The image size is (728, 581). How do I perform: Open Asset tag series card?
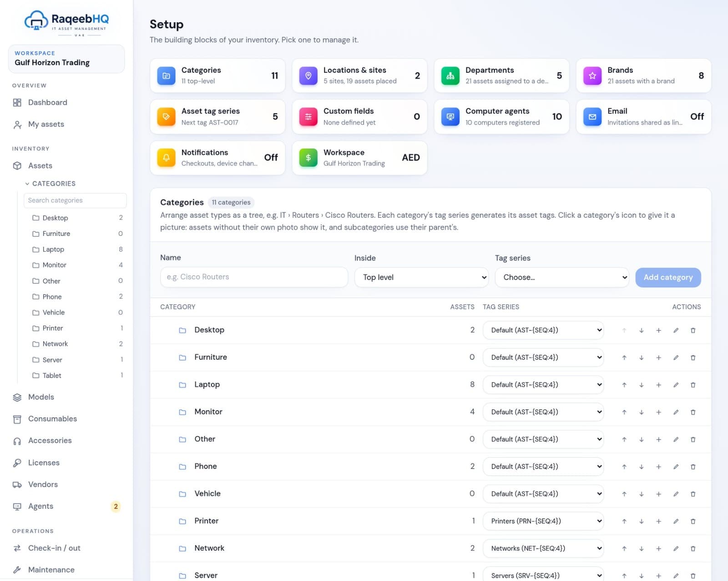(217, 117)
